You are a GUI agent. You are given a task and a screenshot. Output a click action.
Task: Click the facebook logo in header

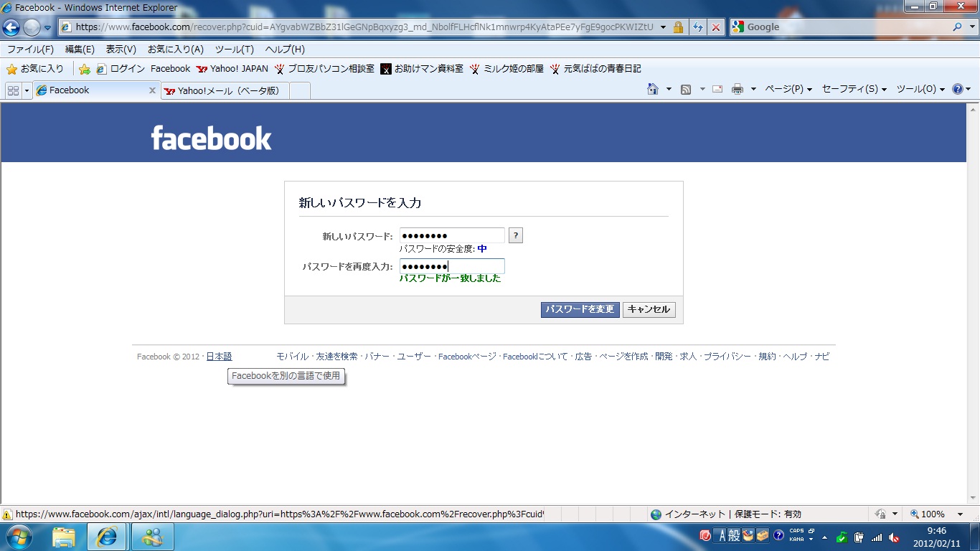212,138
